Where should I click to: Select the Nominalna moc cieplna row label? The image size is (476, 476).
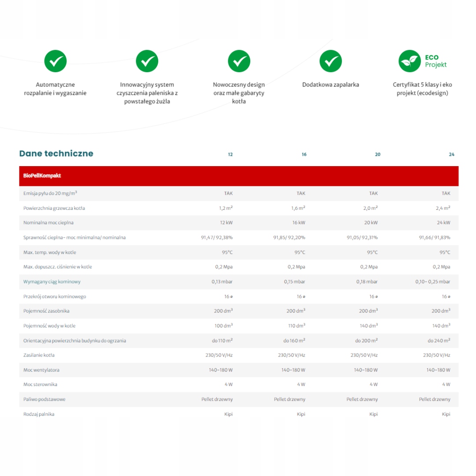[x=48, y=223]
